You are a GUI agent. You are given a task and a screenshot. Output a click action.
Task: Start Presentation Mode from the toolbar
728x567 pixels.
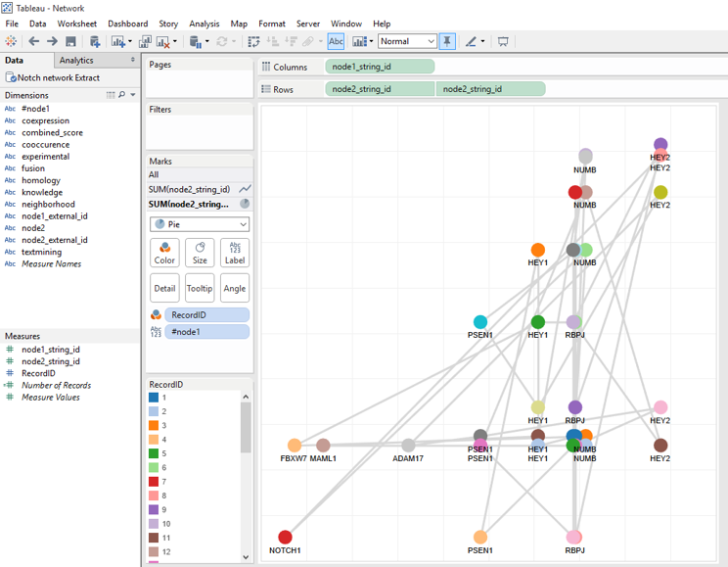coord(503,42)
